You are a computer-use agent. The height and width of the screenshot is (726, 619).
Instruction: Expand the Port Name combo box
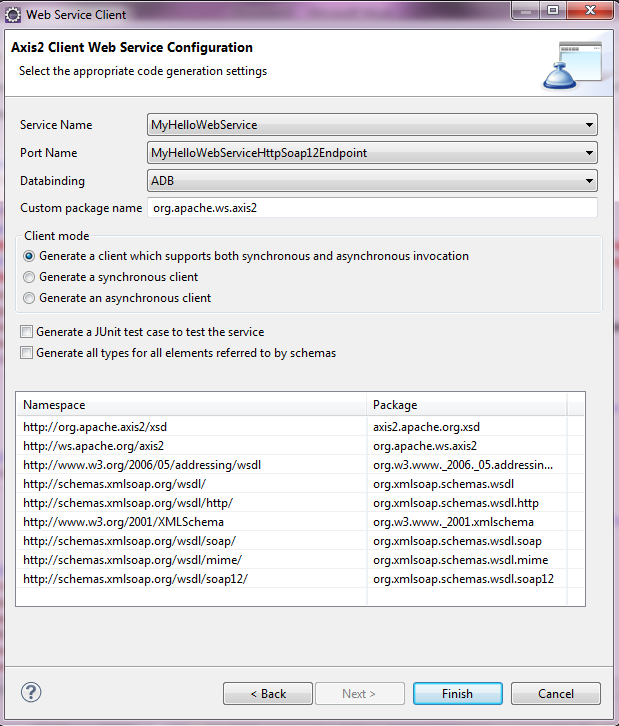click(x=372, y=153)
